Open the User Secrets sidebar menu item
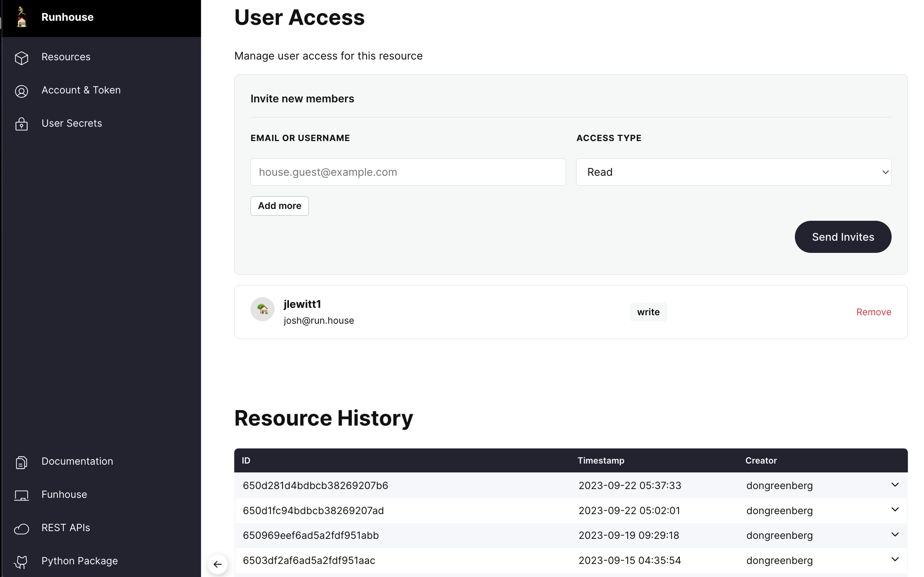924x577 pixels. tap(72, 123)
